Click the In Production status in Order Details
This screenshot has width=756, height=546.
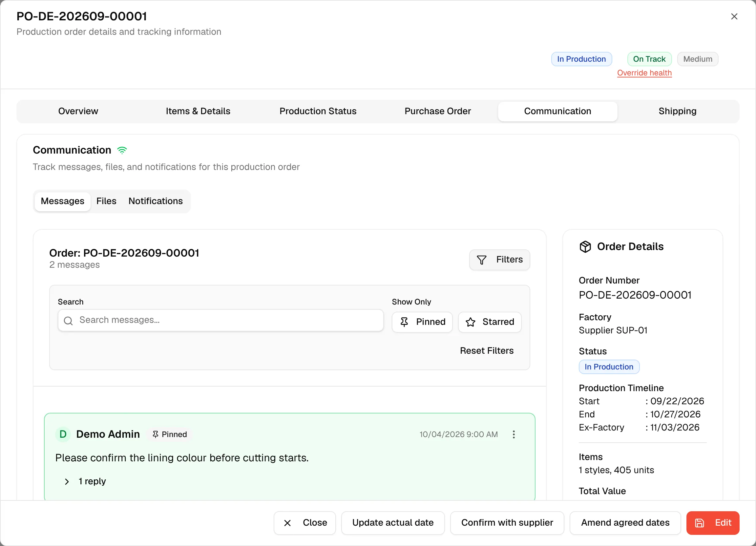(609, 367)
